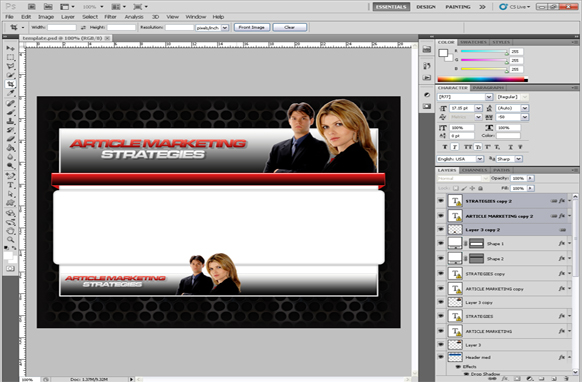Open the pixels/inch resolution unit dropdown

[225, 27]
